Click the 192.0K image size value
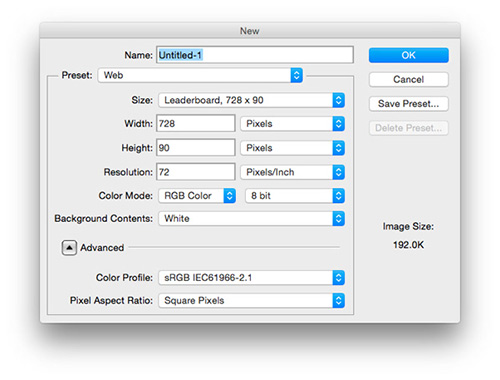The width and height of the screenshot is (500, 380). tap(408, 245)
